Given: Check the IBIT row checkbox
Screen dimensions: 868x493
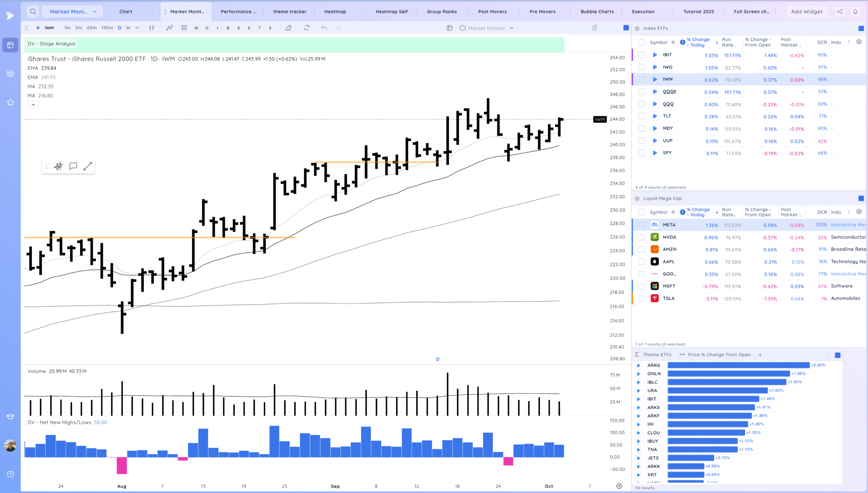Looking at the screenshot, I should coord(641,55).
